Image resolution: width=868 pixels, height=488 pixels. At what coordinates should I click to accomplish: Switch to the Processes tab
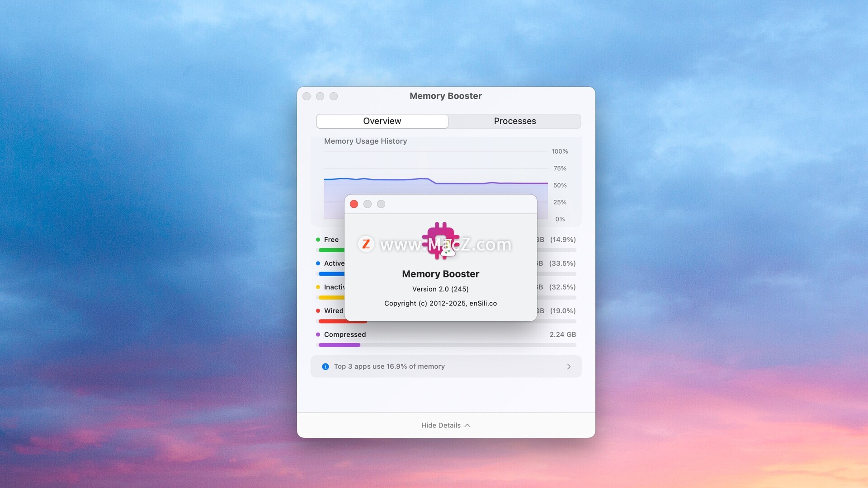(514, 121)
